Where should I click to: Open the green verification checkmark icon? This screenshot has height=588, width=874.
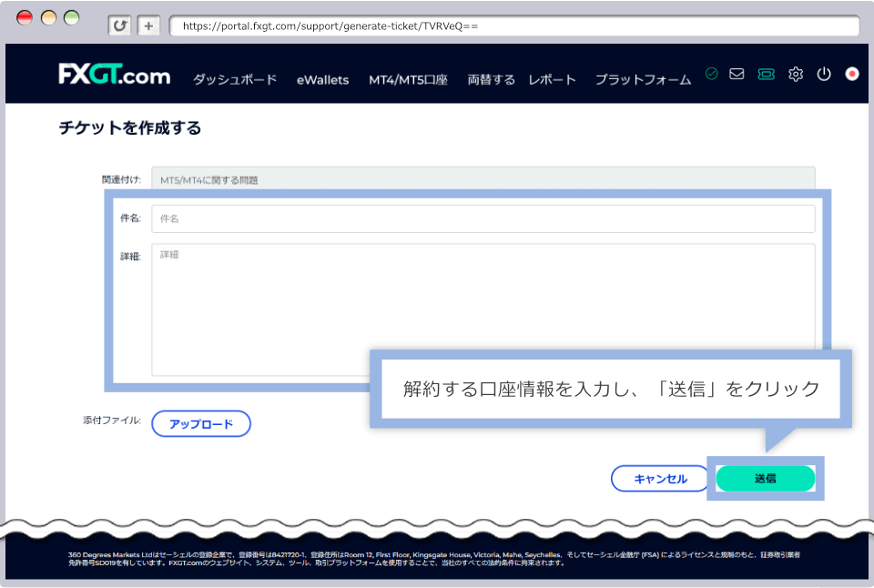pos(711,74)
